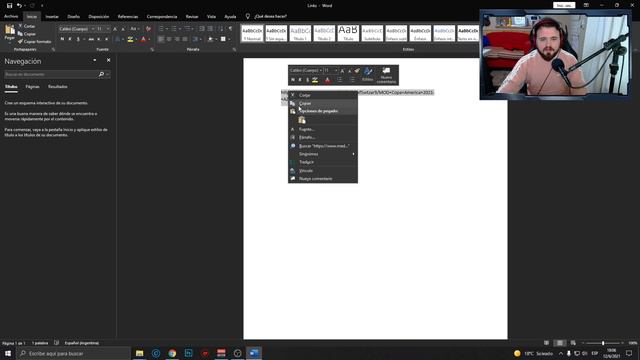Viewport: 640px width, 360px height.
Task: Apply the Normal style from gallery
Action: (252, 33)
